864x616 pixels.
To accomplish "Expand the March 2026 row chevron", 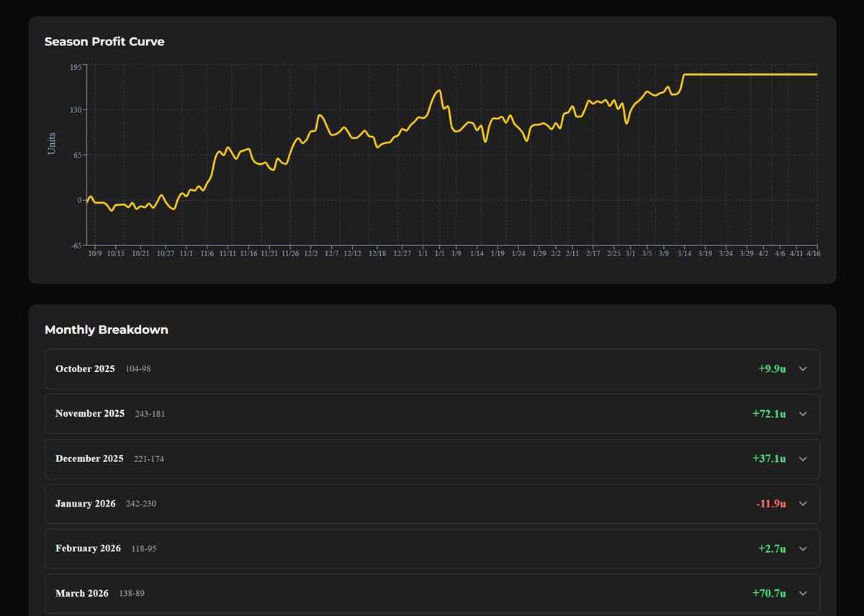I will click(x=804, y=594).
